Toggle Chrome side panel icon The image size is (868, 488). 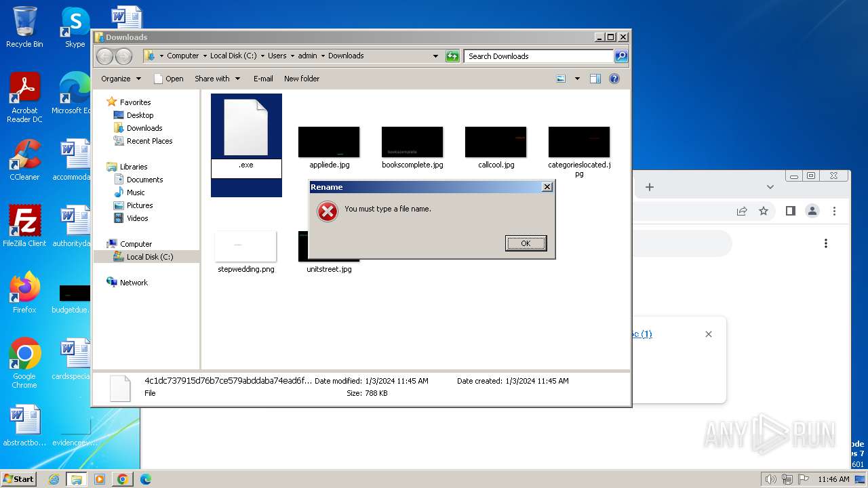790,211
